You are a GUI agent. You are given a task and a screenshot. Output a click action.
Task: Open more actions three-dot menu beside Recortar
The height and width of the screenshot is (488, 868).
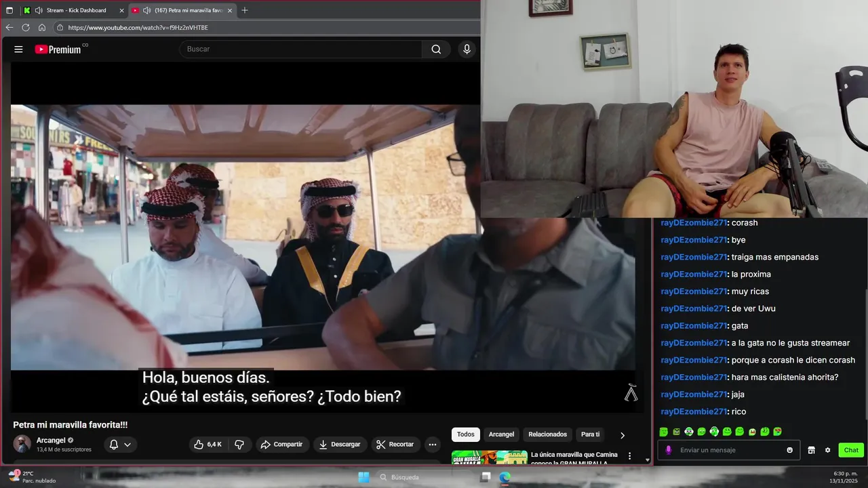click(x=433, y=445)
